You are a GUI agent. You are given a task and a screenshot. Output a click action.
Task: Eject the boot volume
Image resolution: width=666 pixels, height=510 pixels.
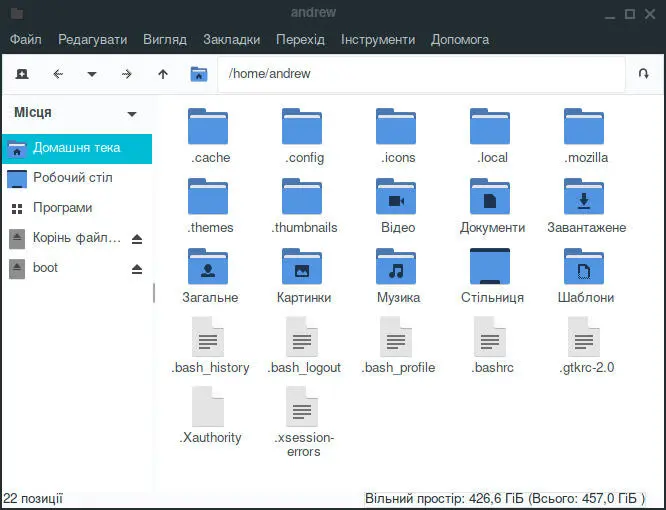pyautogui.click(x=137, y=269)
